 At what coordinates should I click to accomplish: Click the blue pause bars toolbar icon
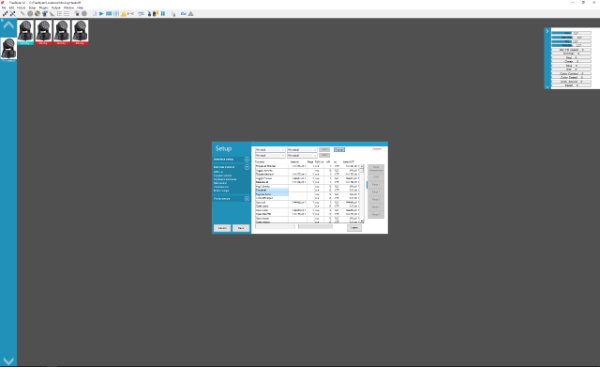(163, 14)
